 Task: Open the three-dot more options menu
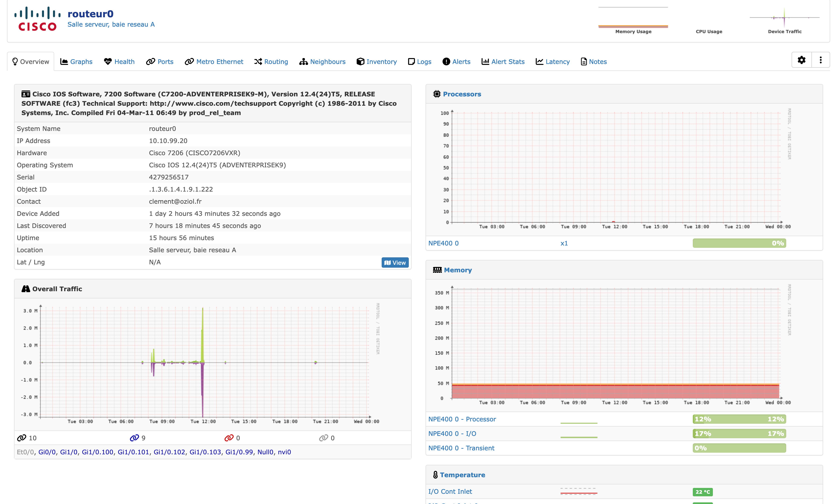pos(821,60)
